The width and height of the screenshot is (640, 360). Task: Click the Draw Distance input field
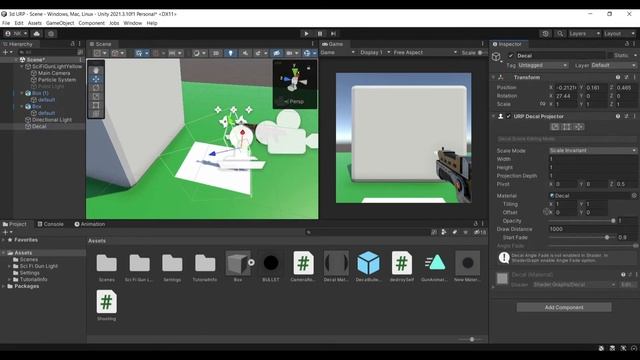click(x=592, y=229)
